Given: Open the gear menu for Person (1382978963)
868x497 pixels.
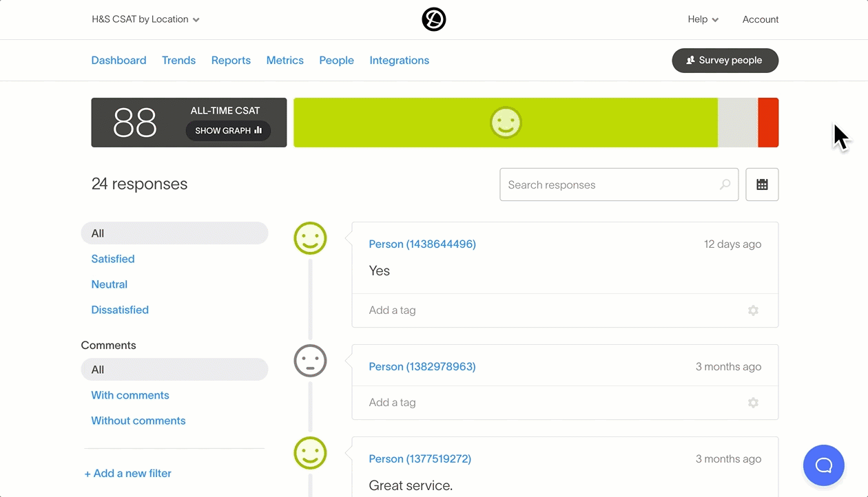Looking at the screenshot, I should coord(753,403).
